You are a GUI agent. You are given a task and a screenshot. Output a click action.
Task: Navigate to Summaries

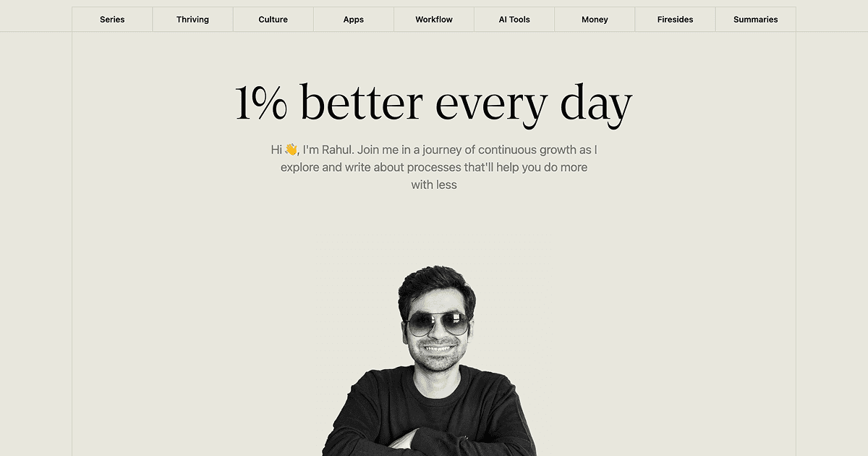pos(755,20)
